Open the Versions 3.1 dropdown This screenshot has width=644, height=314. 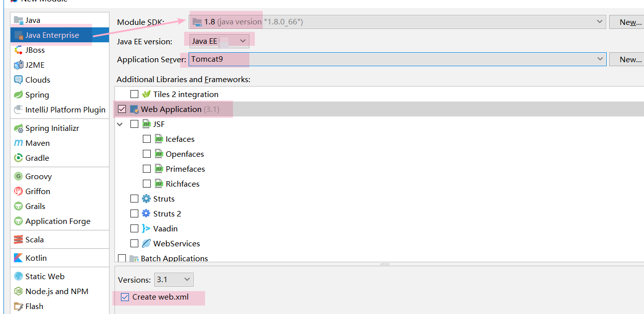[x=174, y=280]
